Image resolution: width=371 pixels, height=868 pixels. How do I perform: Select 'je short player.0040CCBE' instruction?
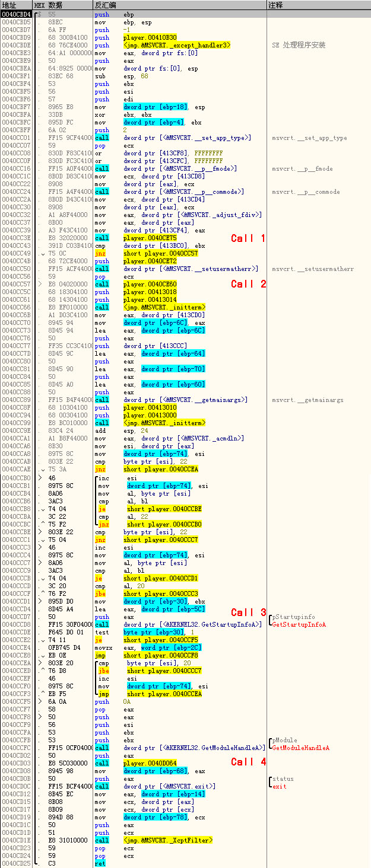pyautogui.click(x=150, y=508)
